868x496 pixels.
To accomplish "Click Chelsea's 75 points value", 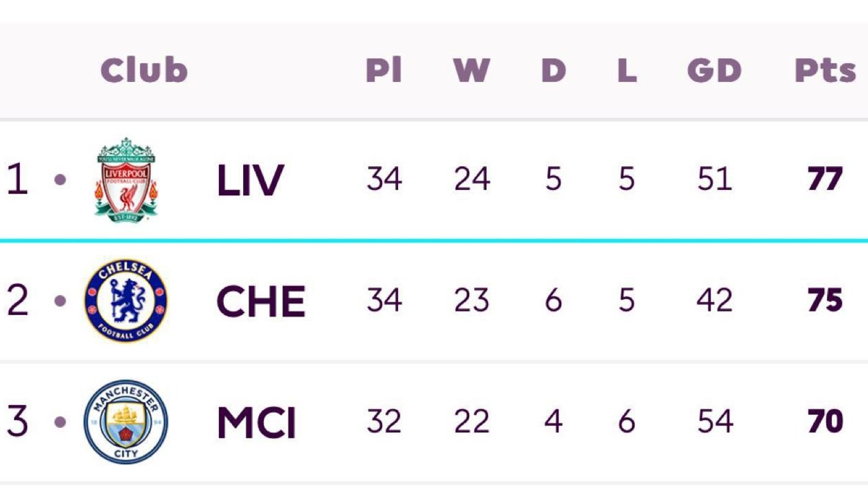I will pos(825,301).
